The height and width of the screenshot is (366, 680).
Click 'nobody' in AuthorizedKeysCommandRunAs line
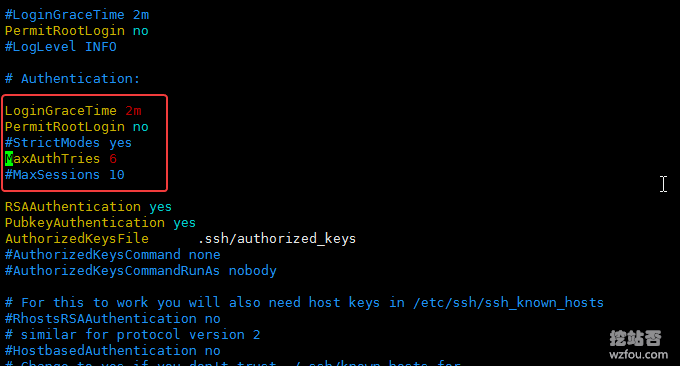click(252, 271)
